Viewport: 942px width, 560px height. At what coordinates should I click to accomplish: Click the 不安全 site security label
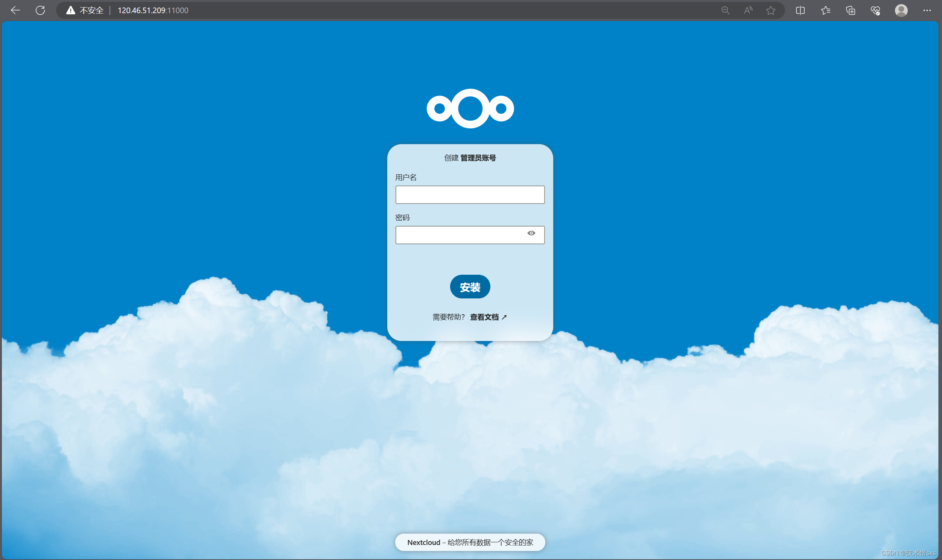[91, 10]
